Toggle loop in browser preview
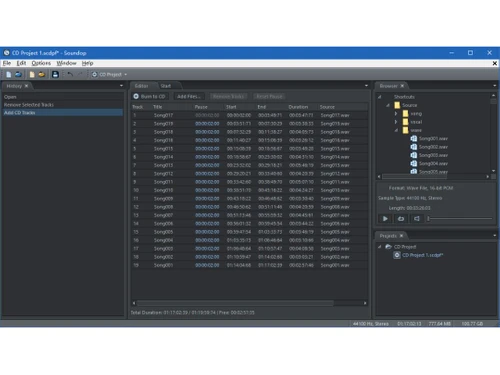This screenshot has width=500, height=375. [x=401, y=219]
